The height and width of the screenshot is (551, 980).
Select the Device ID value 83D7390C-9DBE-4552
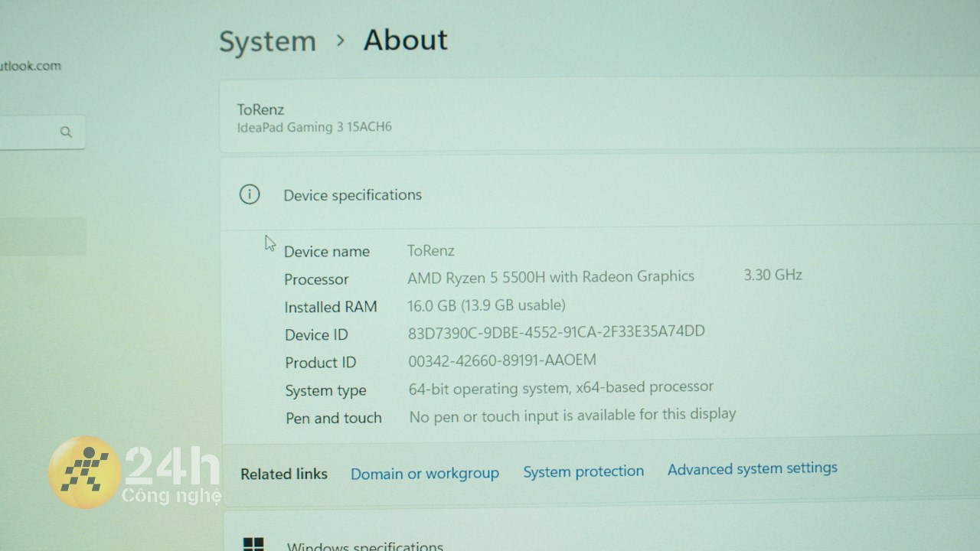[x=557, y=332]
